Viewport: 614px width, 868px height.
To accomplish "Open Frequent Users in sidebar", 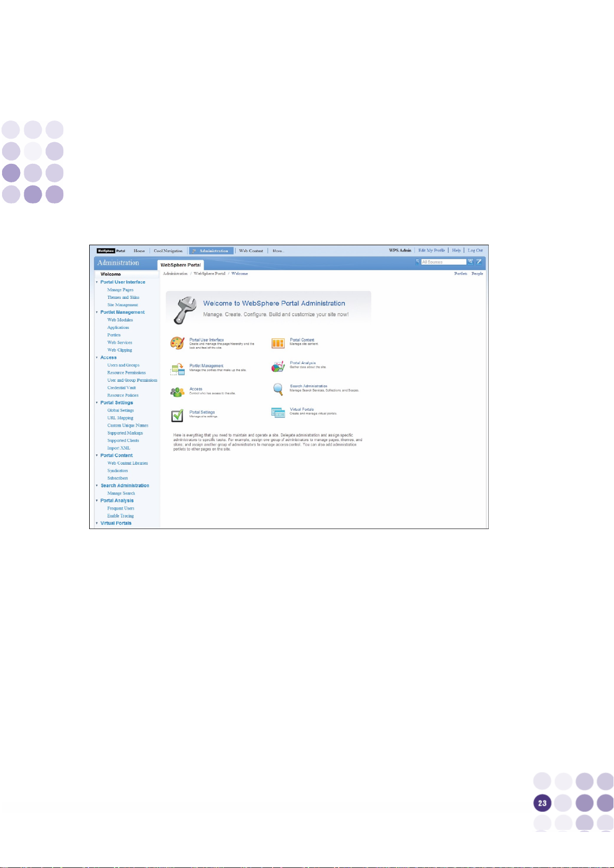I will coord(121,508).
